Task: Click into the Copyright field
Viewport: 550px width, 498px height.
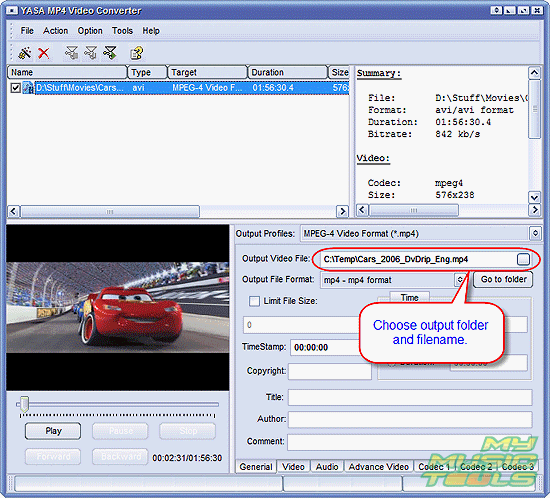Action: pyautogui.click(x=330, y=371)
